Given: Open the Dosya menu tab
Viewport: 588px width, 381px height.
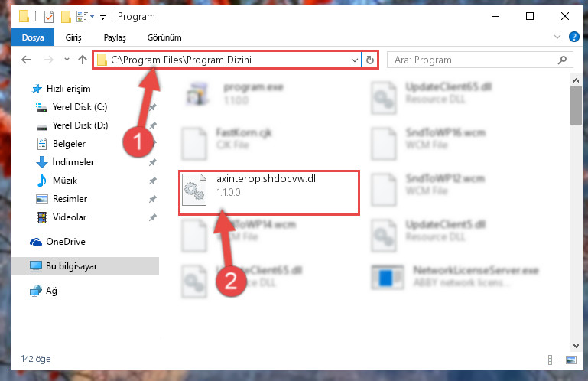Looking at the screenshot, I should click(33, 37).
